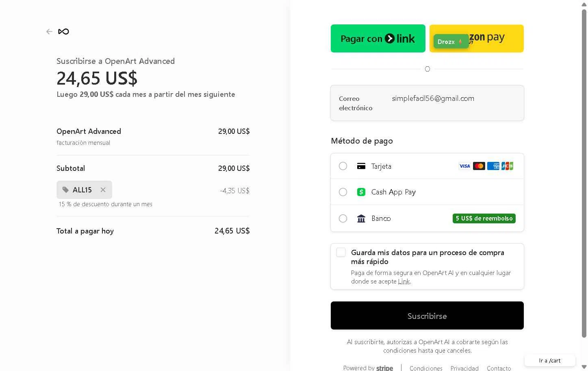Screen dimensions: 588x371
Task: Select the Cash App Pay radio
Action: [x=343, y=192]
